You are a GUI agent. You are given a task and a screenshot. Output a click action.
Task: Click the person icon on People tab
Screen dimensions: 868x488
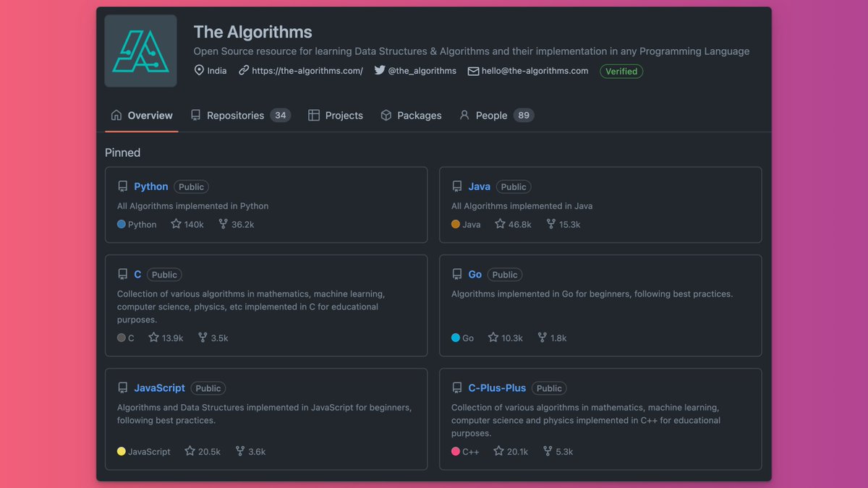tap(464, 115)
